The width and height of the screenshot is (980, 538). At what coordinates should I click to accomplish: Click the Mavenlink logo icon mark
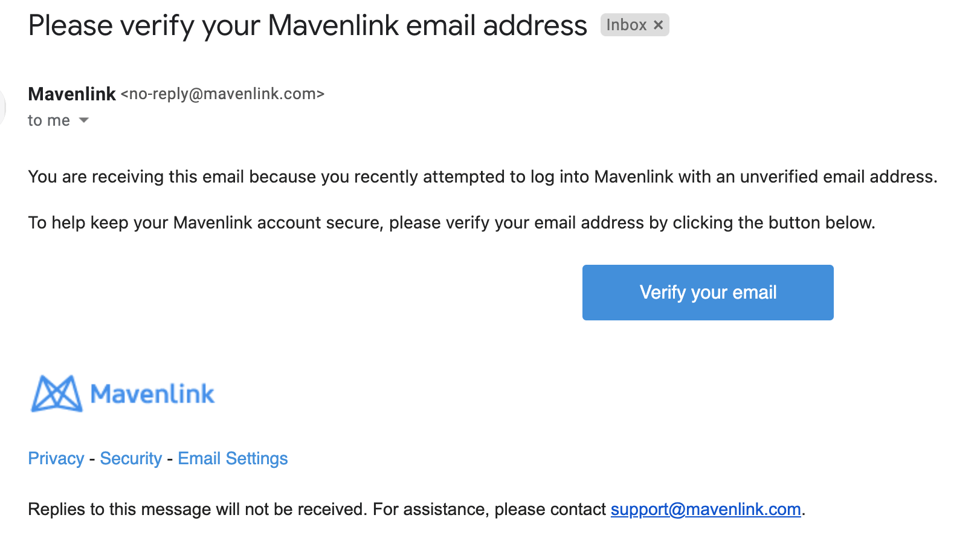[x=56, y=394]
